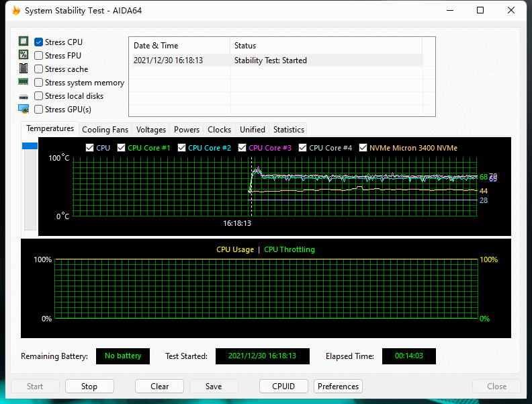
Task: Click the 'No battery' remaining battery field
Action: coord(123,356)
